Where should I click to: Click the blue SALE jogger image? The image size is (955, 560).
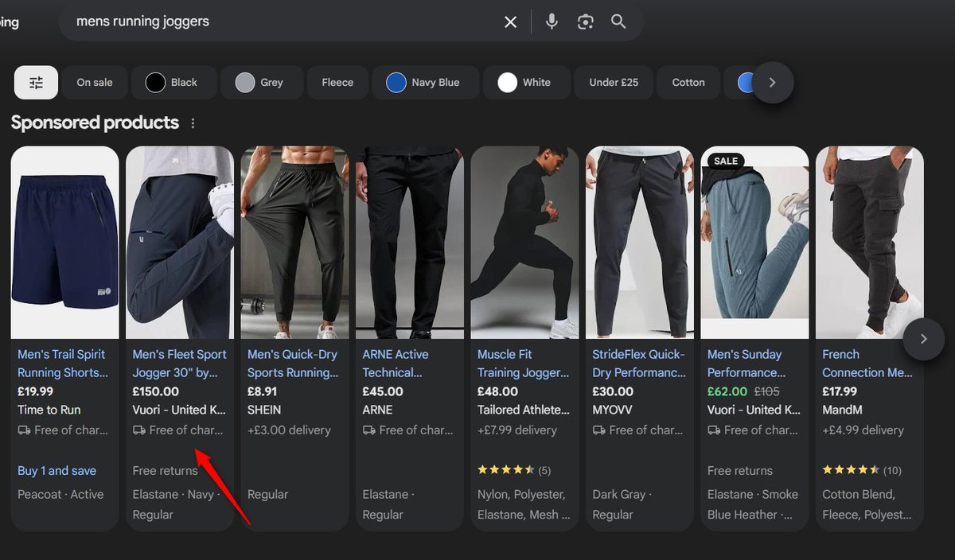pyautogui.click(x=754, y=243)
